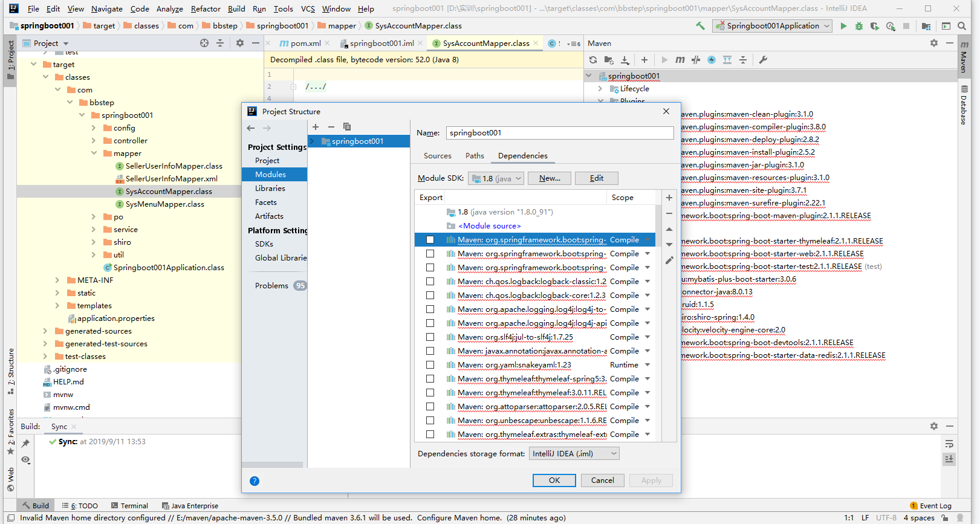The image size is (980, 524).
Task: Open the Refactor menu
Action: click(x=206, y=8)
